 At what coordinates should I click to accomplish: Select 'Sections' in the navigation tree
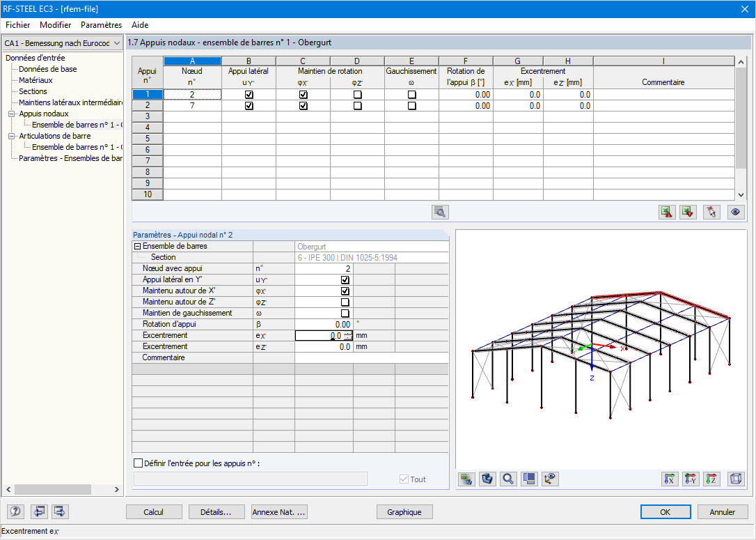(x=33, y=91)
